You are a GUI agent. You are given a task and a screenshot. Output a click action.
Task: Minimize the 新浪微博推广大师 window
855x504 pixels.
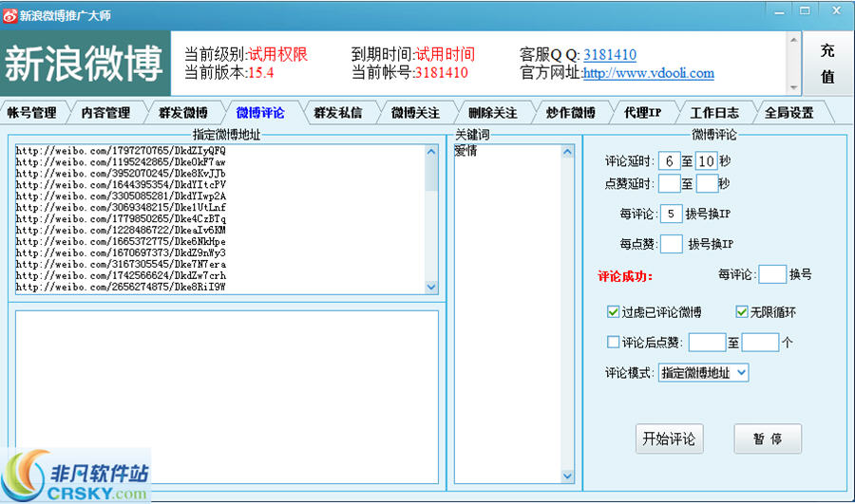779,10
